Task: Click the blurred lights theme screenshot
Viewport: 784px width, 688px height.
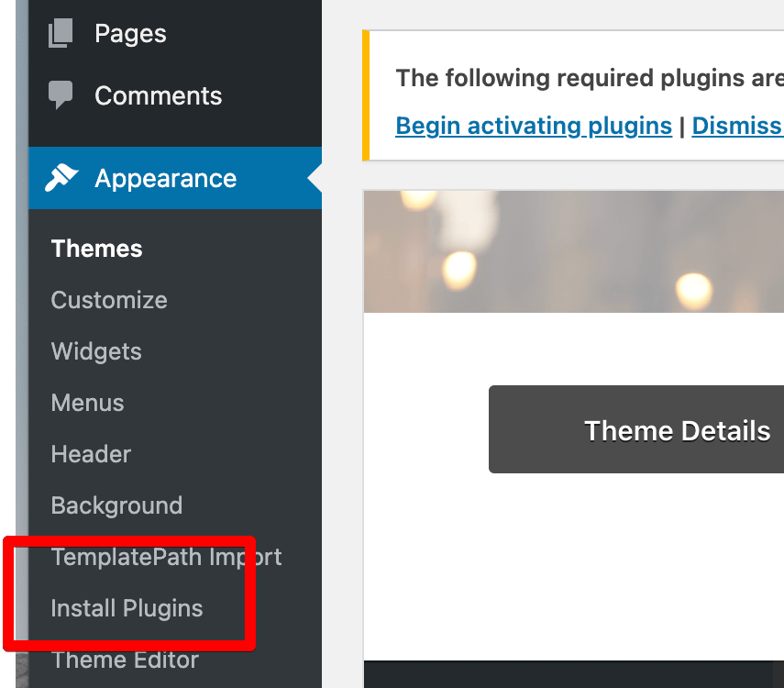Action: [x=573, y=251]
